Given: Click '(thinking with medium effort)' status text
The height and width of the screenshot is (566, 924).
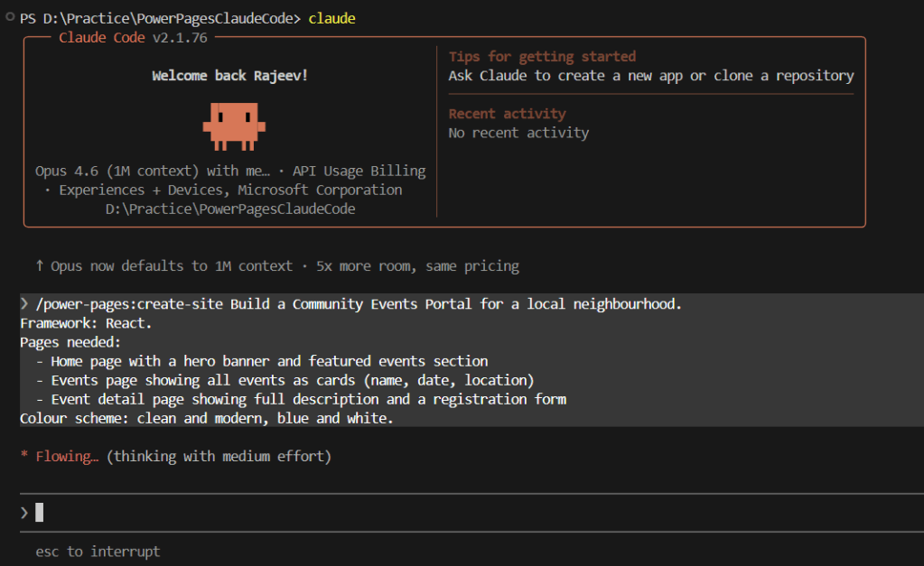Looking at the screenshot, I should (x=219, y=457).
